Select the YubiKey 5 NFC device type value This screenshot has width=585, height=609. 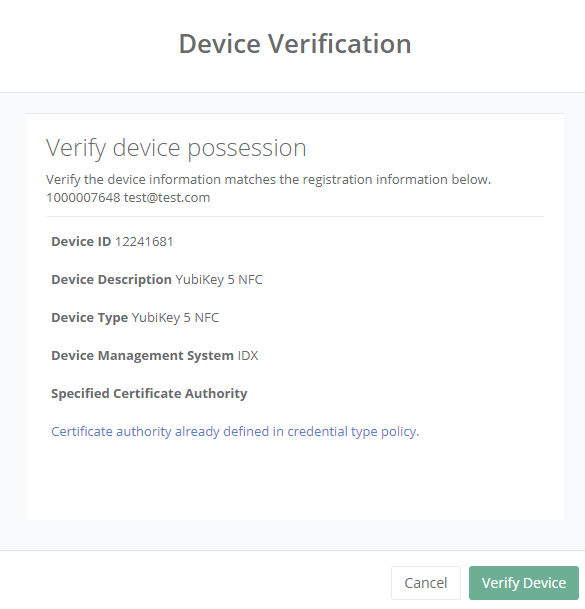tap(176, 318)
